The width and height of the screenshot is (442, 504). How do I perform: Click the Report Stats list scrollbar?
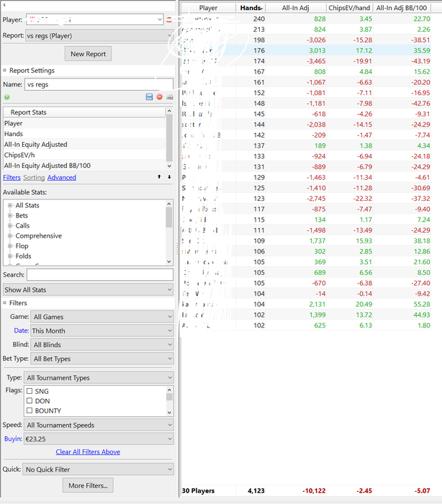[169, 138]
